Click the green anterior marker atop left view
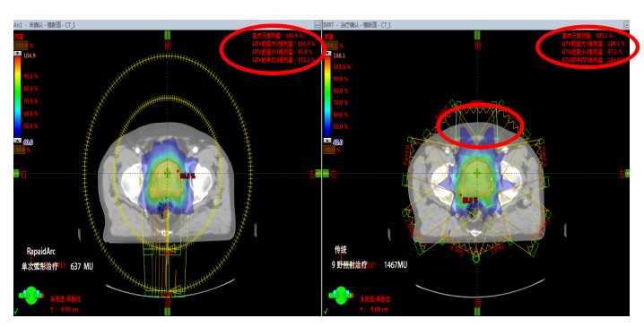The image size is (644, 327). click(167, 35)
